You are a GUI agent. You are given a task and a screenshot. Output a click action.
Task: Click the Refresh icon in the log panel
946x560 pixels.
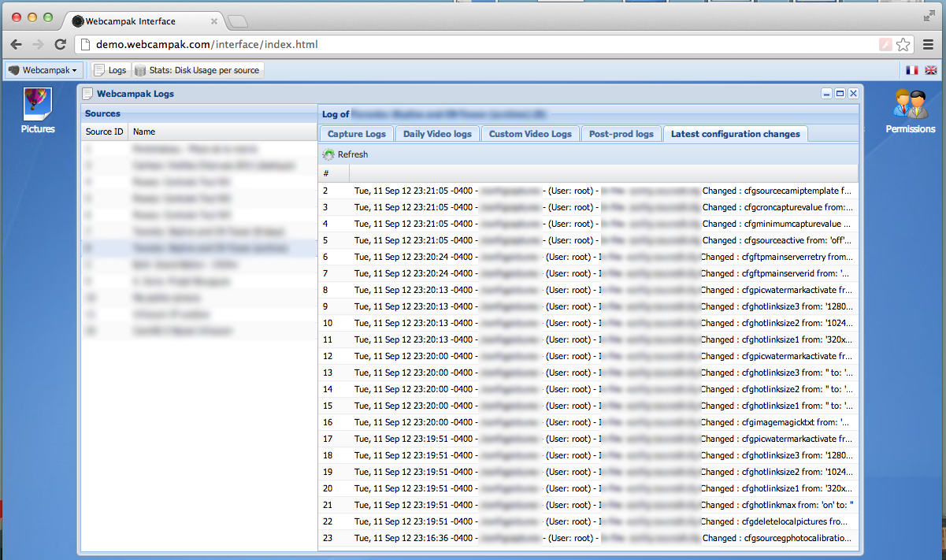click(328, 154)
